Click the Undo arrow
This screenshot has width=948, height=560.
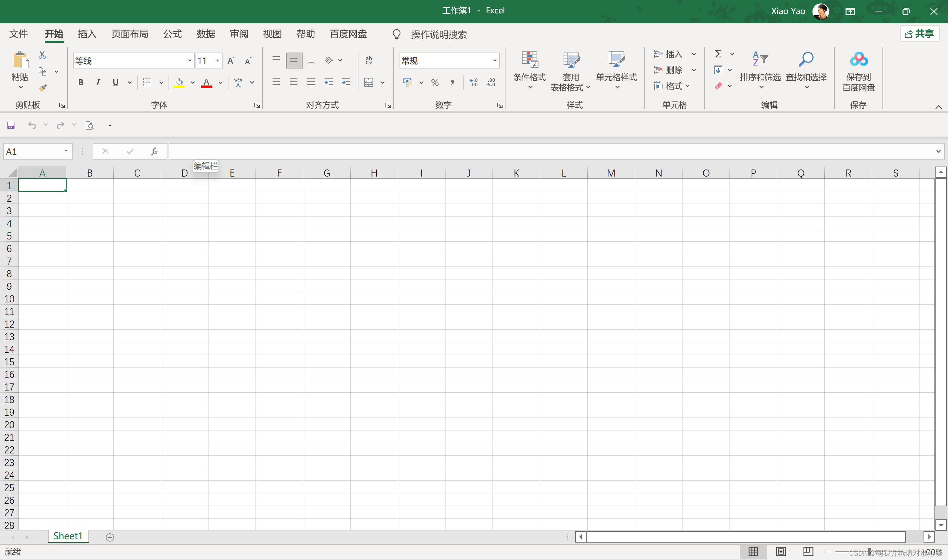point(32,125)
